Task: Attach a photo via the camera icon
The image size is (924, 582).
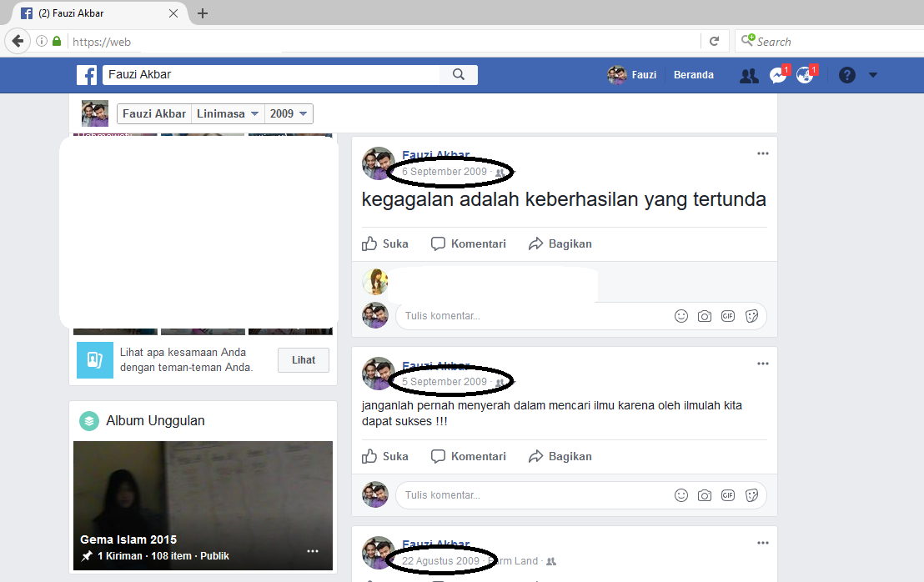Action: [705, 315]
